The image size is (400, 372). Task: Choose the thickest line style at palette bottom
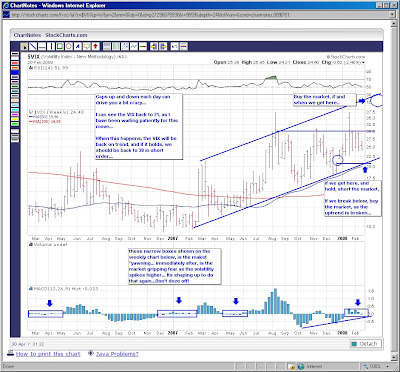pos(15,140)
